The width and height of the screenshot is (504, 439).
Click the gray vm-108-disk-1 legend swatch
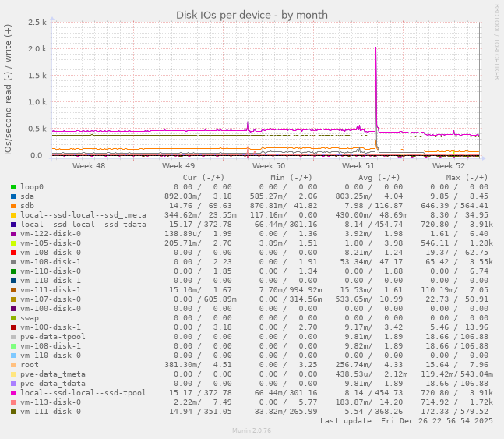[13, 262]
